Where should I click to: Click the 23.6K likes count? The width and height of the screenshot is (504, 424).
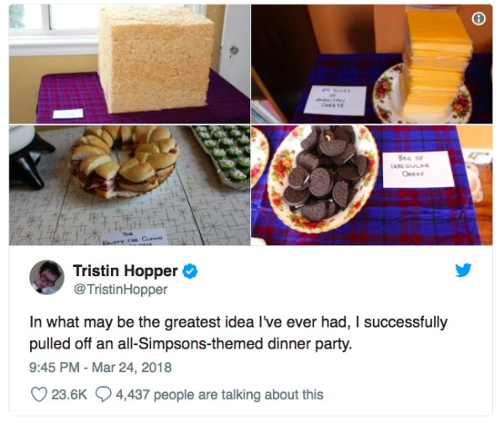70,395
